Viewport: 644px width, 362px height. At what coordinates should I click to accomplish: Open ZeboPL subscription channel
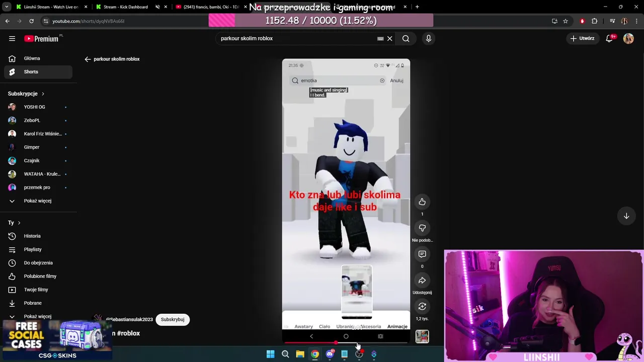38,121
